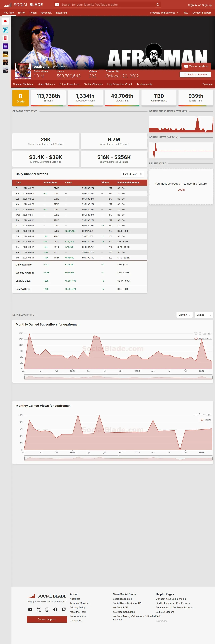Select the TikTok platform tab
Screen dimensions: 215x644
[x=21, y=13]
